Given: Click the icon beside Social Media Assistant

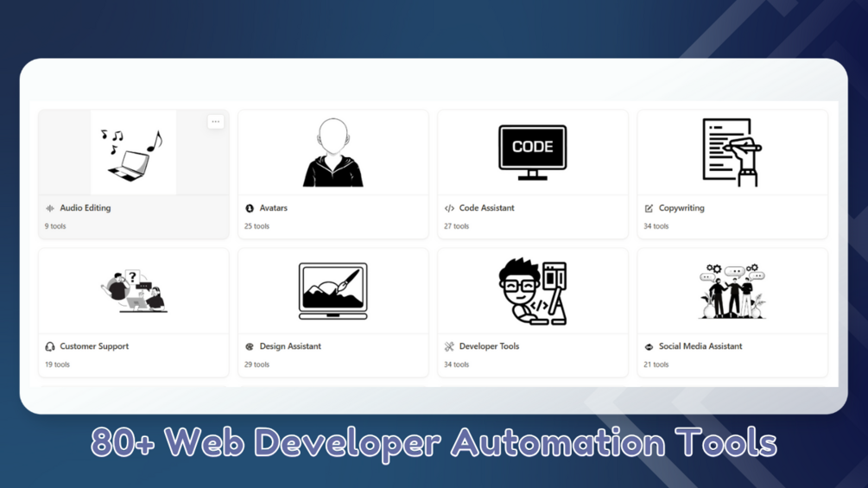Looking at the screenshot, I should (x=649, y=346).
